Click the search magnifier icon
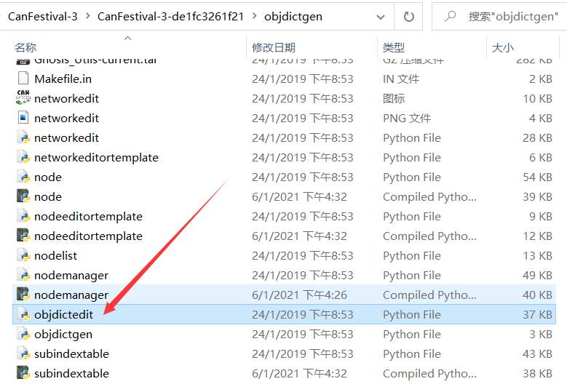Image resolution: width=567 pixels, height=392 pixels. 450,16
